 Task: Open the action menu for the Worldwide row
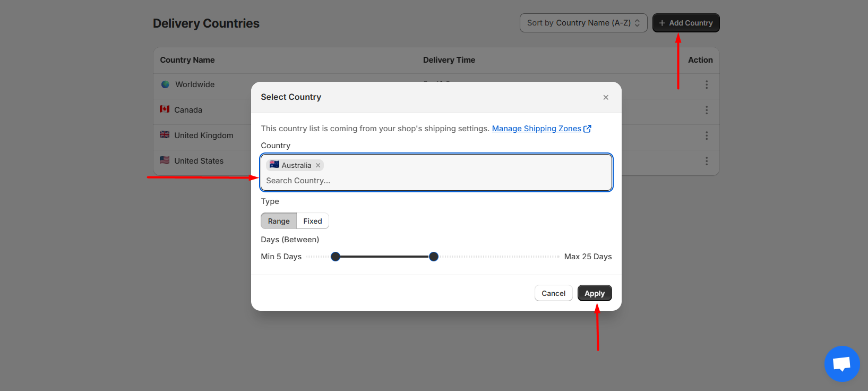pyautogui.click(x=707, y=84)
